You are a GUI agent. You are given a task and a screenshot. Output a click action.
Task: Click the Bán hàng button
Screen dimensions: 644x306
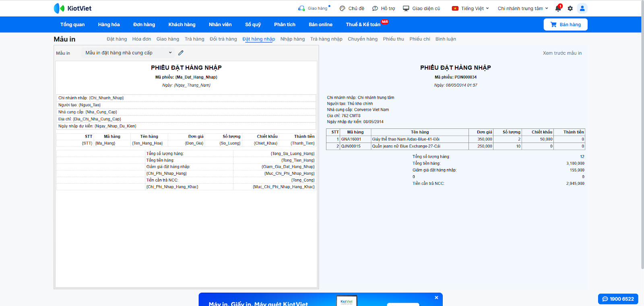pos(566,25)
